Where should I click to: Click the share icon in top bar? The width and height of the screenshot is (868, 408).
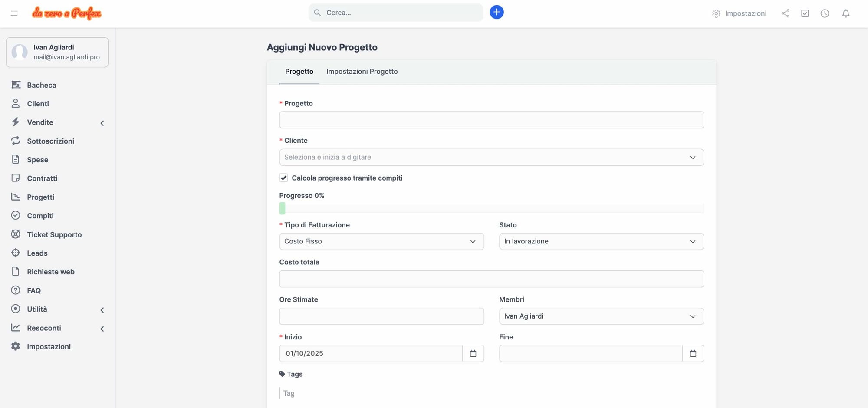785,13
